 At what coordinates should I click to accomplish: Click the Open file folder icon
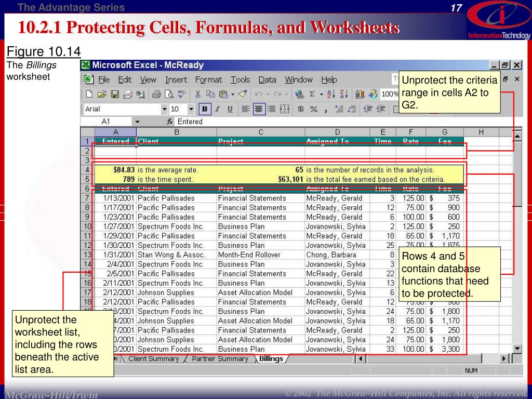pyautogui.click(x=102, y=95)
